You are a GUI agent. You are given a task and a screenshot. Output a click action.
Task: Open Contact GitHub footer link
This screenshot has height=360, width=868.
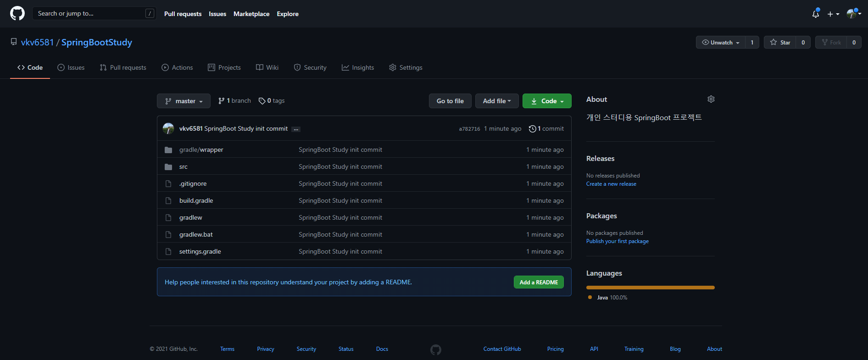(x=502, y=349)
